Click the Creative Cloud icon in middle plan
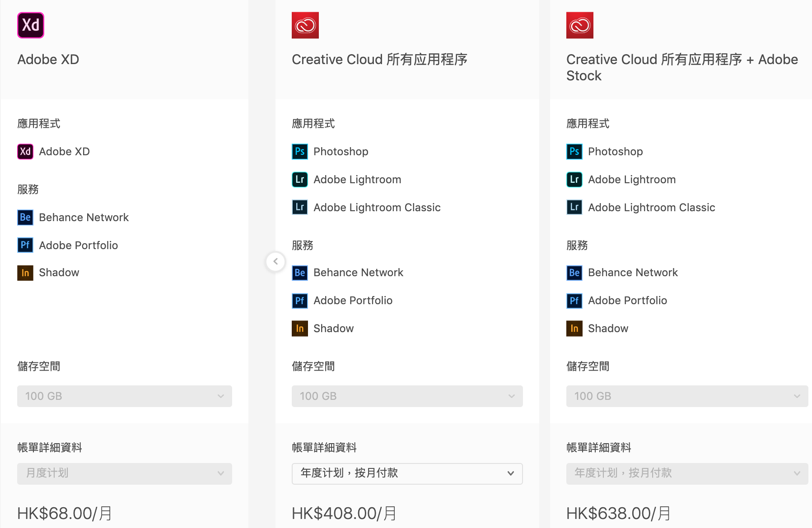This screenshot has height=528, width=812. (x=305, y=25)
